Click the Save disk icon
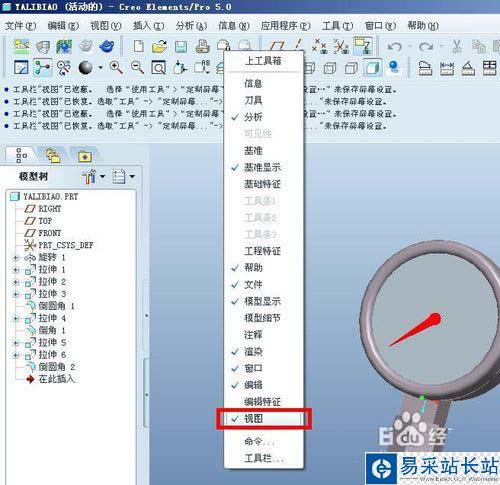The image size is (500, 485). (181, 47)
